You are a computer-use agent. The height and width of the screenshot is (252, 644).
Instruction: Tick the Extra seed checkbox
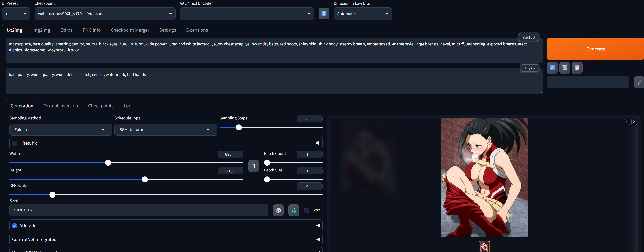pyautogui.click(x=306, y=210)
